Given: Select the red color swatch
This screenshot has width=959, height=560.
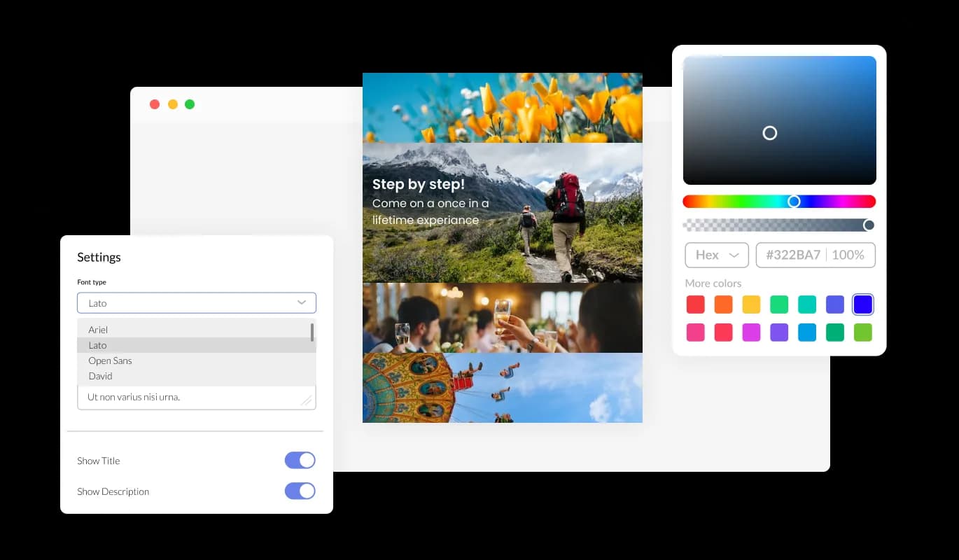Looking at the screenshot, I should tap(695, 304).
